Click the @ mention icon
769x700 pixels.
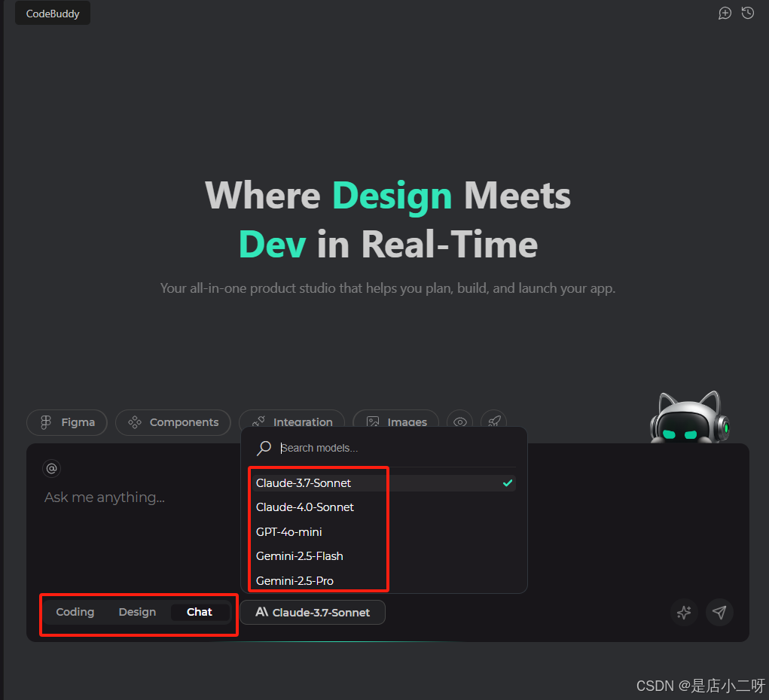coord(51,468)
